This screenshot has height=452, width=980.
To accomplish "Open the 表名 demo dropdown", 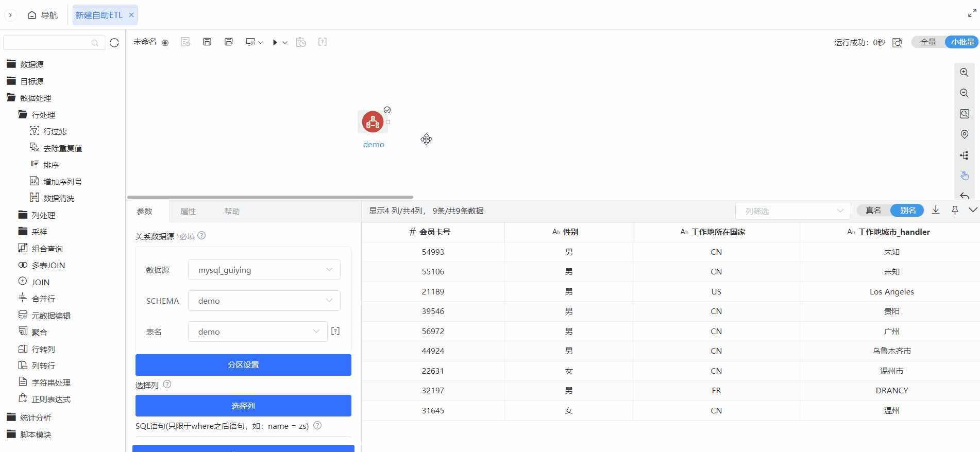I will tap(258, 332).
